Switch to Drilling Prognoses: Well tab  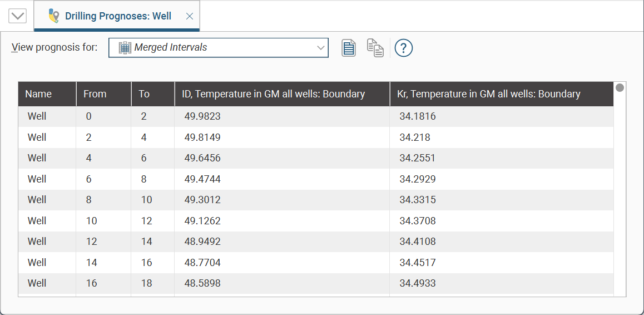tap(118, 16)
